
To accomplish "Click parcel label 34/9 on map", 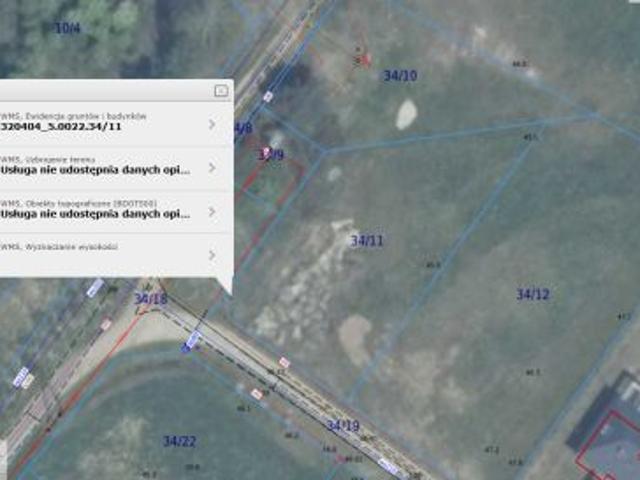I will pyautogui.click(x=271, y=155).
